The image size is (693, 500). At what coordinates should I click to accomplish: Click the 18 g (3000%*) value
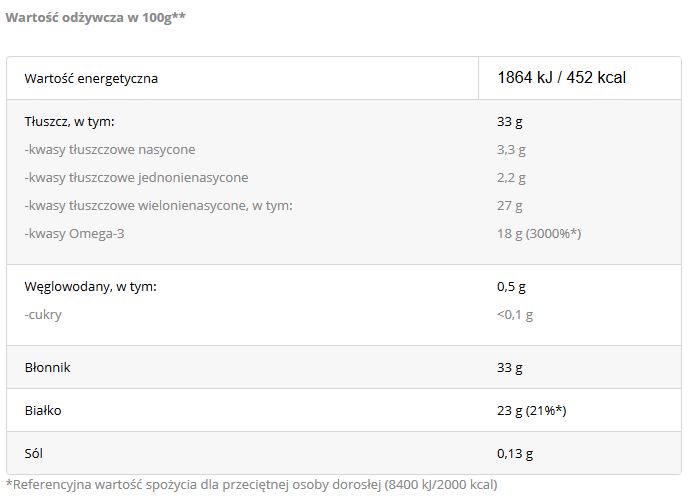[539, 233]
